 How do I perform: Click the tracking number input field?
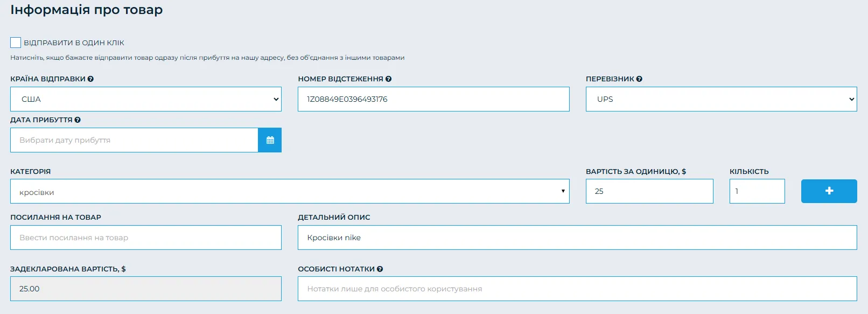433,99
